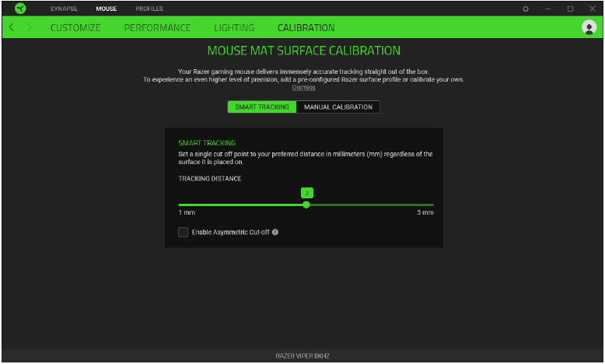Open the Profiles top tab

[149, 9]
